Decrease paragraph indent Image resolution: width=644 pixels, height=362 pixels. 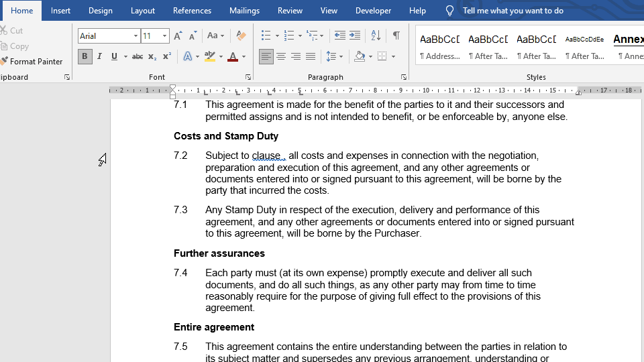339,36
